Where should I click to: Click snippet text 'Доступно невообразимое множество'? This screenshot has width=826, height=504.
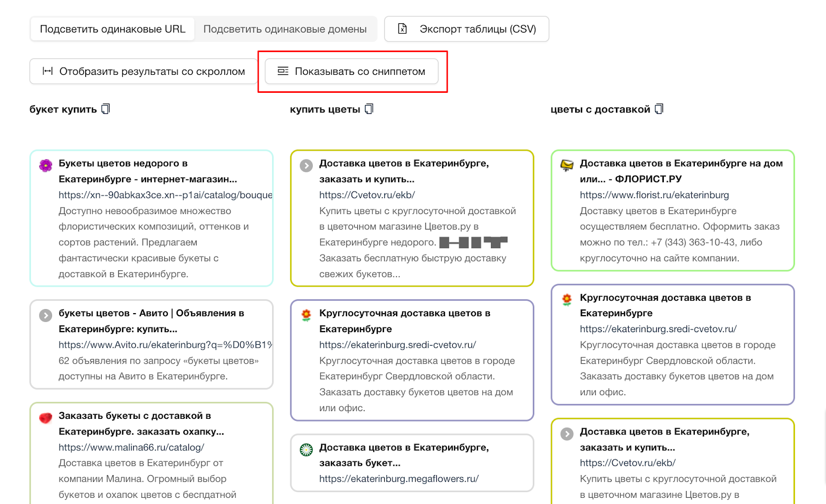point(145,211)
